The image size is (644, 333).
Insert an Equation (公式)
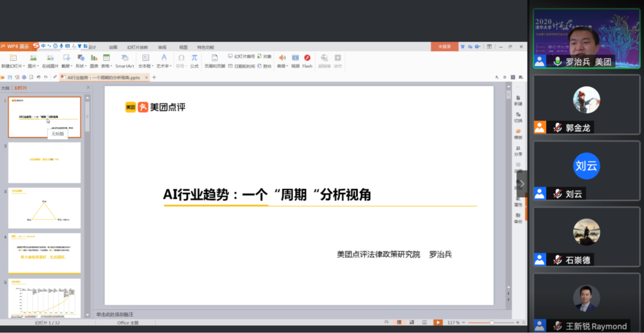point(194,61)
